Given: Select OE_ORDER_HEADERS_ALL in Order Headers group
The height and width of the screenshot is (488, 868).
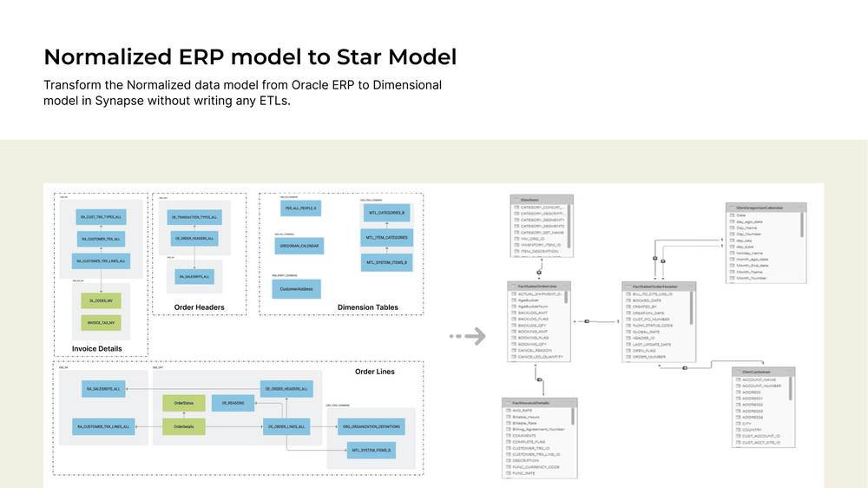Looking at the screenshot, I should (194, 239).
